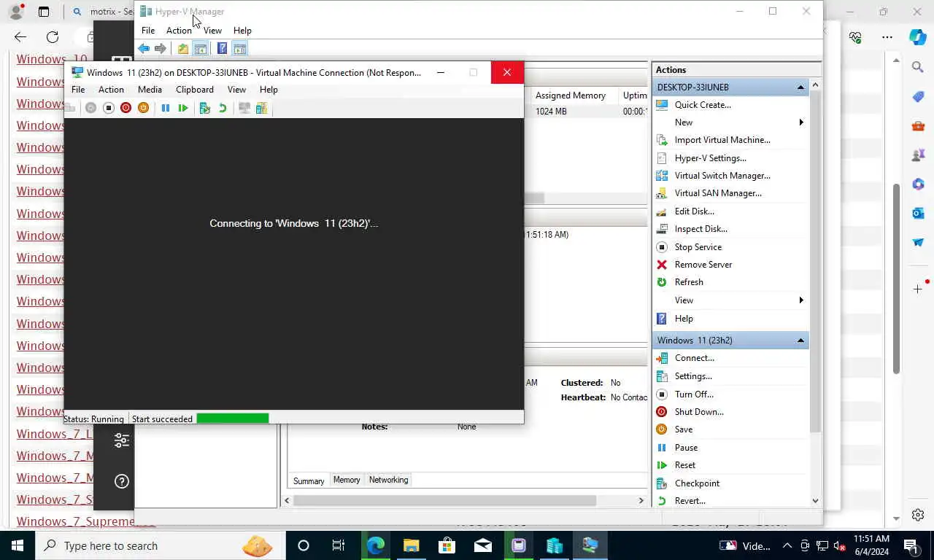Screen dimensions: 934x560
Task: Open the Windows_7_Supreme link in browser
Action: (86, 521)
